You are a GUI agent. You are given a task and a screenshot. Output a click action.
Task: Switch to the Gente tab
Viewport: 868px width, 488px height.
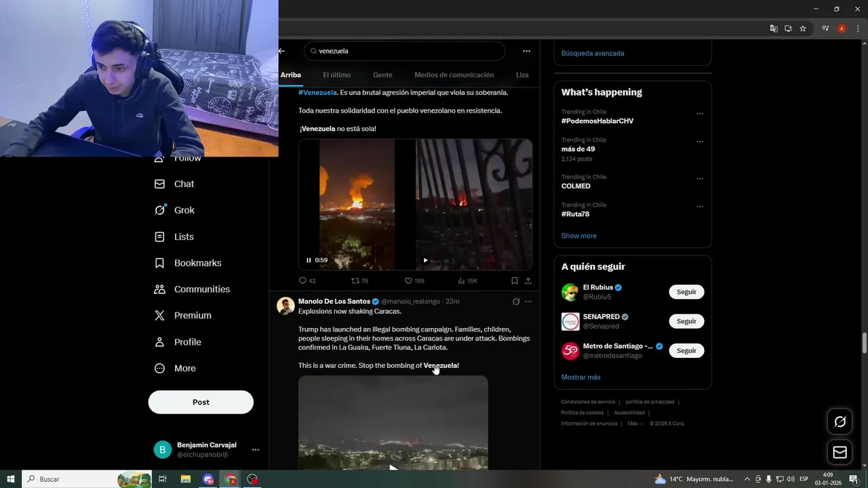click(382, 75)
